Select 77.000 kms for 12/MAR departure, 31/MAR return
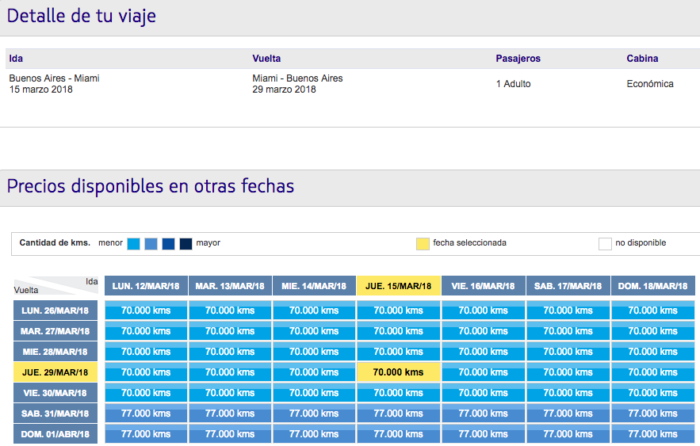Image resolution: width=700 pixels, height=446 pixels. pos(145,413)
